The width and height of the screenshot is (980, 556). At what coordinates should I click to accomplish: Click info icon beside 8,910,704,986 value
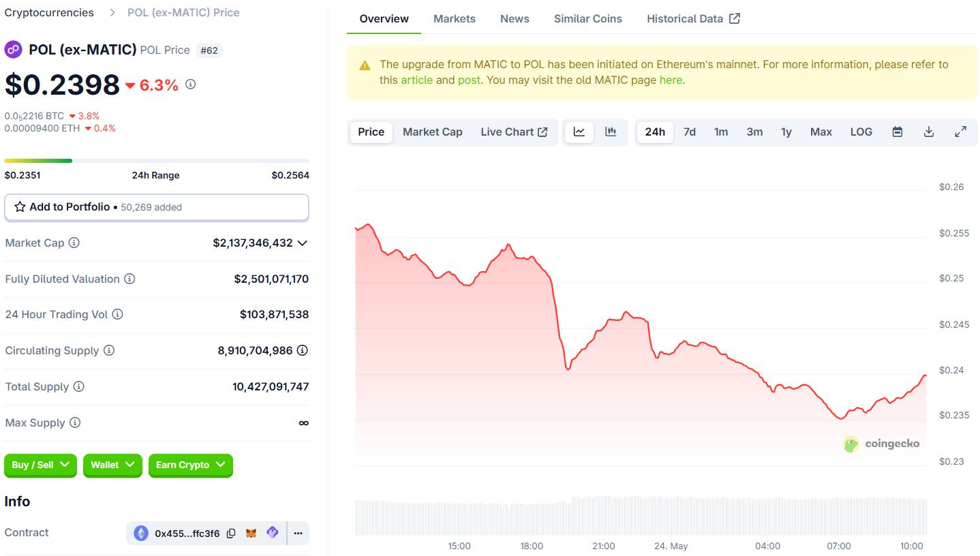click(x=303, y=350)
